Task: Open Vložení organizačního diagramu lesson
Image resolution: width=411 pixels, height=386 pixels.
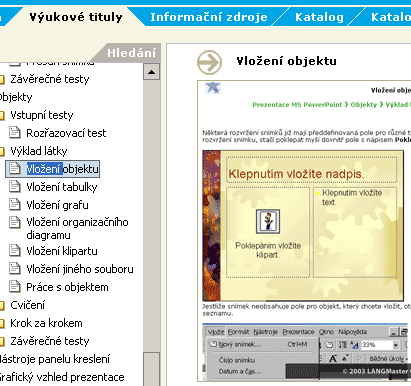Action: [77, 229]
